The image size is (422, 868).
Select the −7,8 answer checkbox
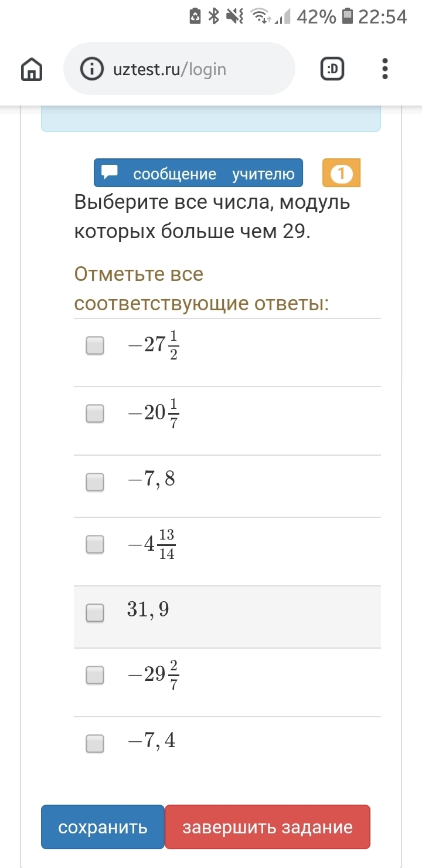95,482
